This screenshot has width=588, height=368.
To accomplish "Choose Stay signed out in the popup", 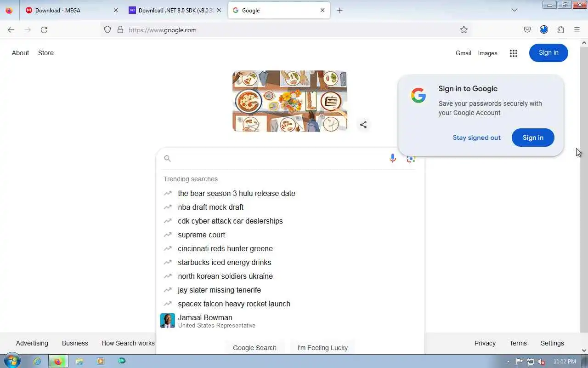I will [476, 138].
